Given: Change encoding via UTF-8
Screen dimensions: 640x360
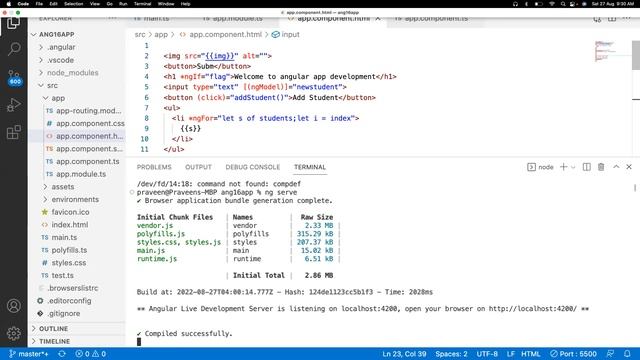Looking at the screenshot, I should (487, 354).
